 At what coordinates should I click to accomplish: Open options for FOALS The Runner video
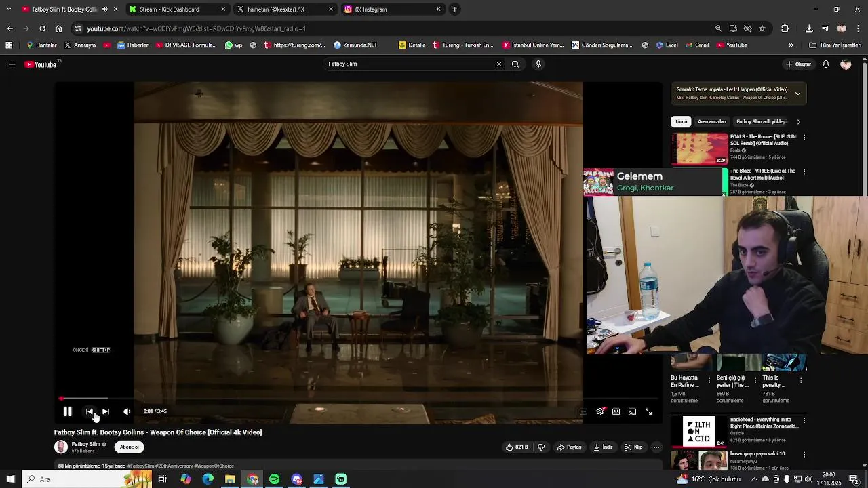click(804, 137)
